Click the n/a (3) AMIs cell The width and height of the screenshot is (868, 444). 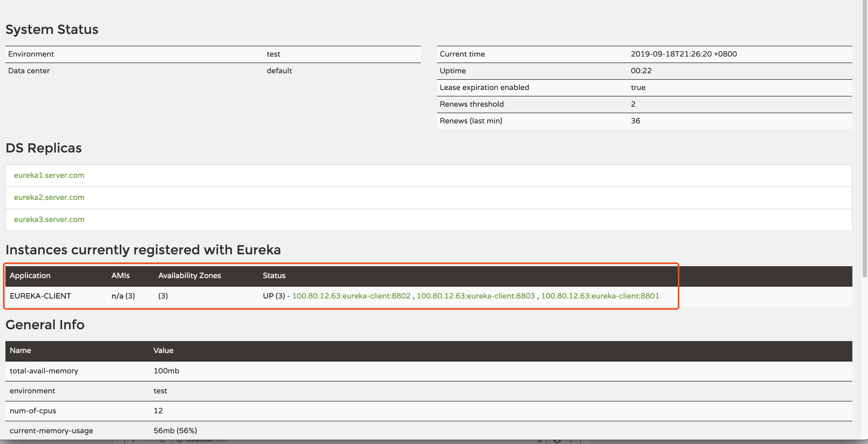coord(123,296)
